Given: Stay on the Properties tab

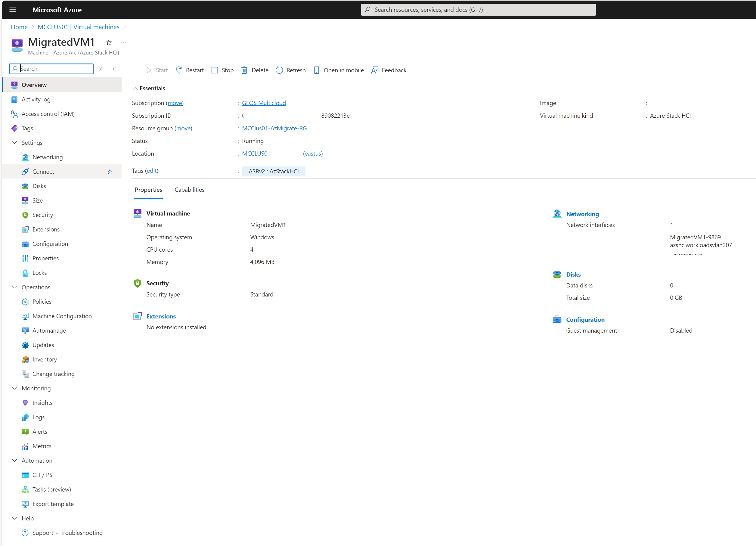Looking at the screenshot, I should click(x=148, y=189).
